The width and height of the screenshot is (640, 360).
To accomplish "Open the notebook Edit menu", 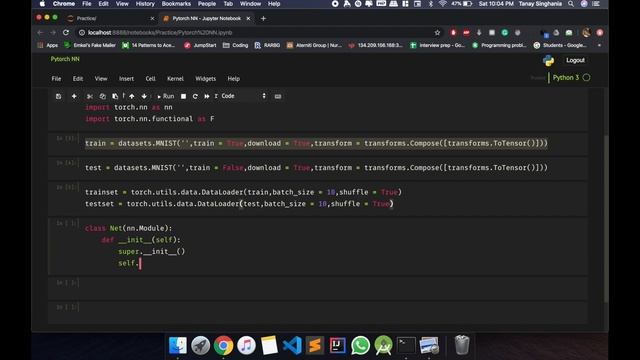I will [x=78, y=79].
